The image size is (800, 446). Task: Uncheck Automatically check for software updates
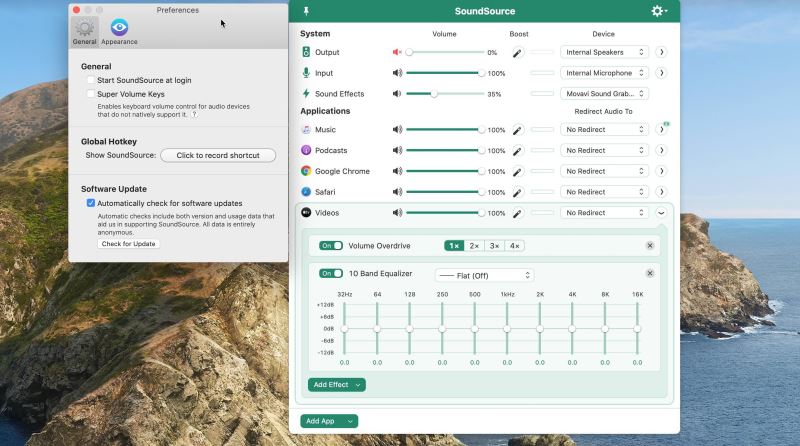pyautogui.click(x=91, y=203)
